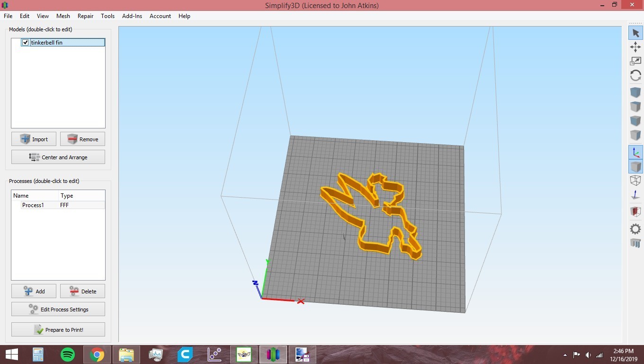Toggle wireframe model display
644x364 pixels.
click(x=635, y=180)
